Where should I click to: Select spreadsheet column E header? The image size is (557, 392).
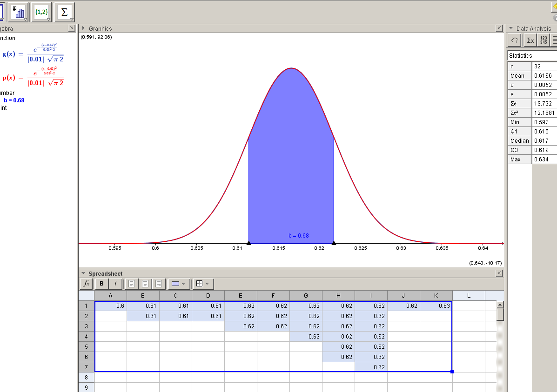point(241,295)
